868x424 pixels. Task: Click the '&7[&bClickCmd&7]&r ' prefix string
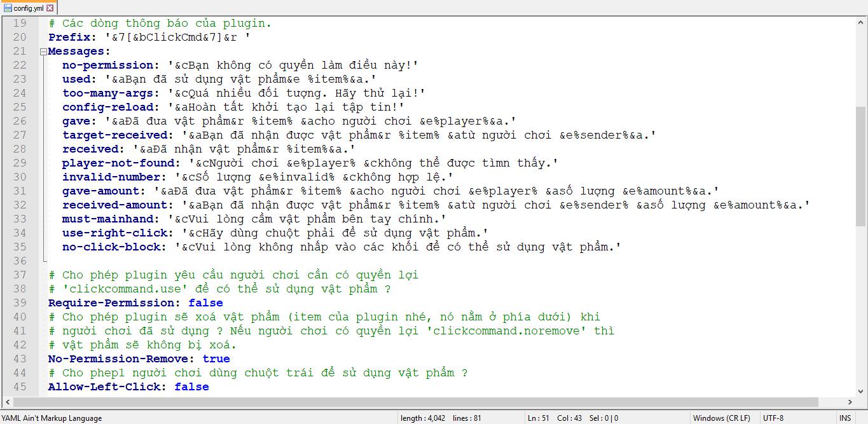point(177,37)
